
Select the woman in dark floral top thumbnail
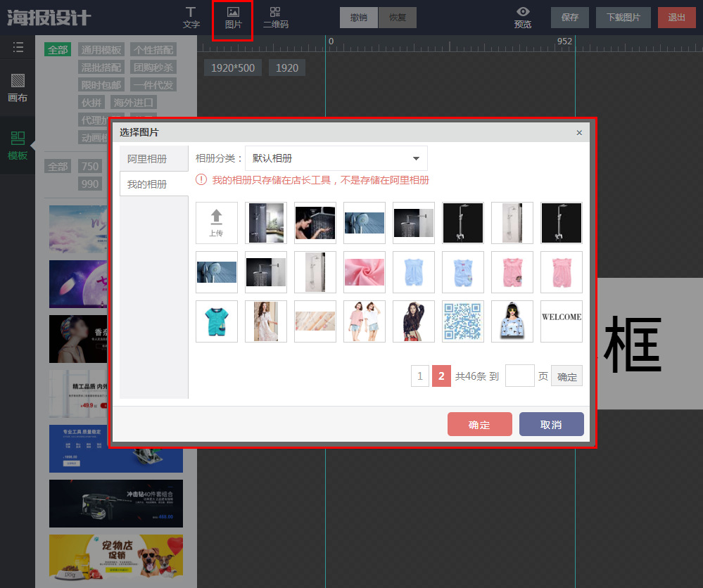413,321
